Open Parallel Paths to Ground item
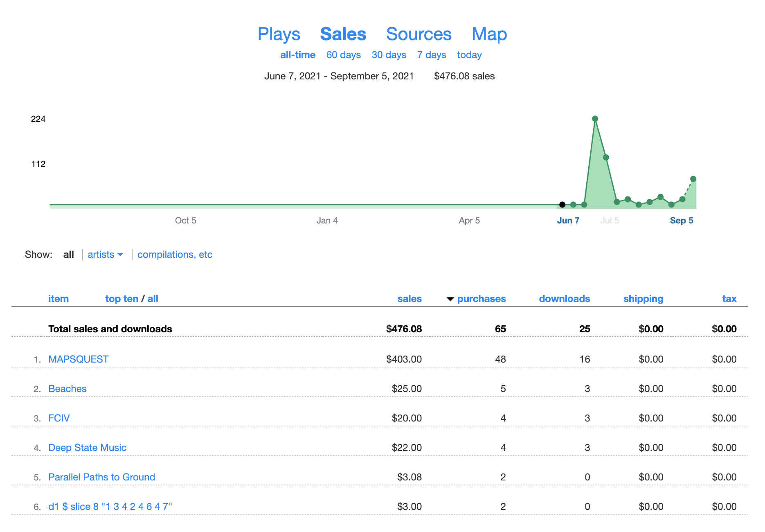 tap(101, 477)
